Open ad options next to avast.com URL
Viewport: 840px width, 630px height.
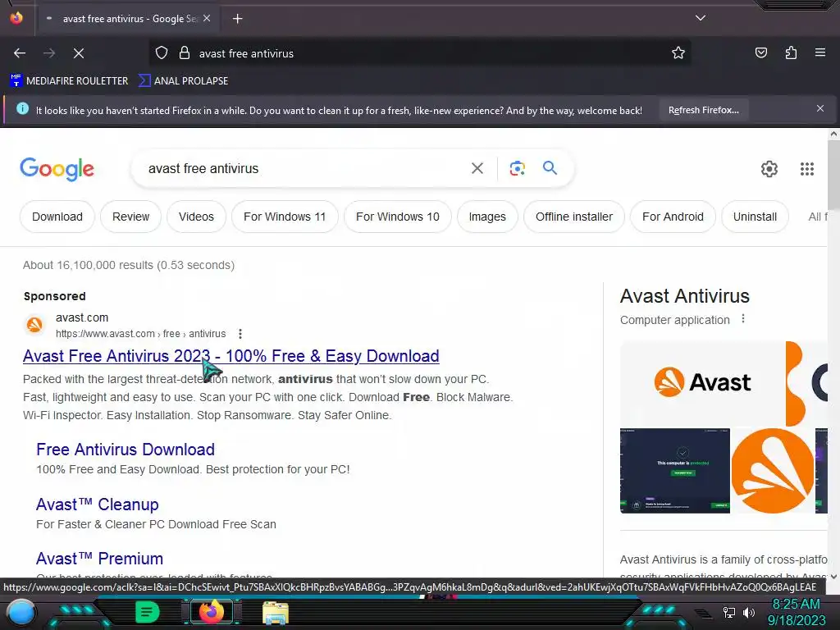[240, 334]
